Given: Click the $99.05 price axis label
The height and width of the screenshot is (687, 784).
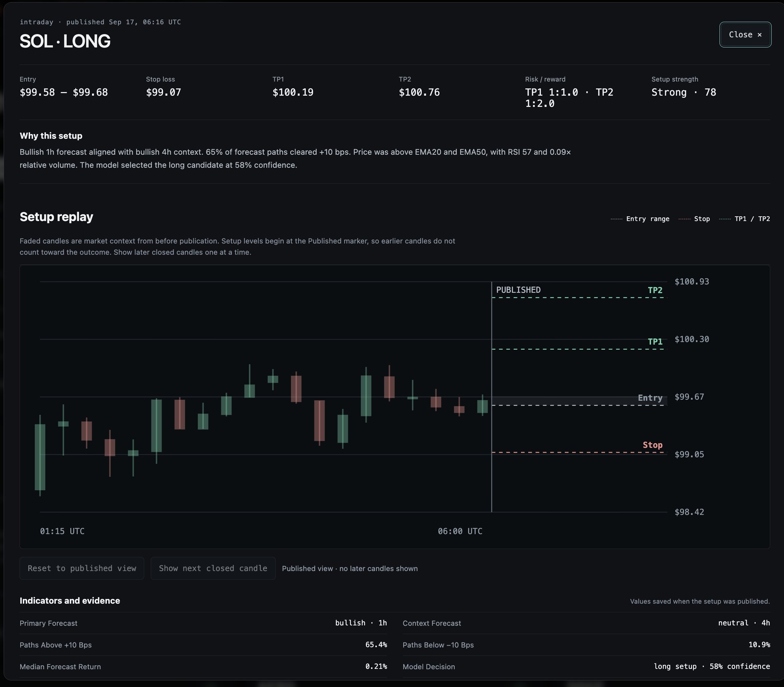Looking at the screenshot, I should pos(689,454).
